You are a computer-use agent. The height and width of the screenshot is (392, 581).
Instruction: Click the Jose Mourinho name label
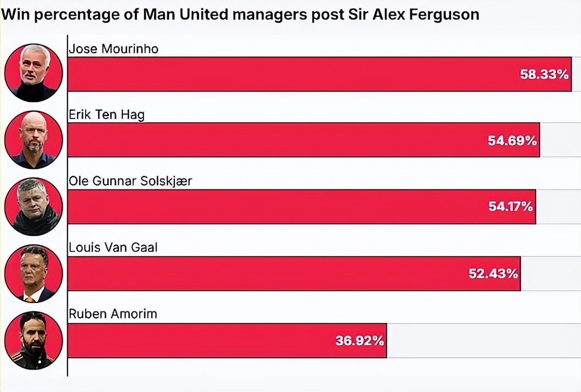click(113, 49)
